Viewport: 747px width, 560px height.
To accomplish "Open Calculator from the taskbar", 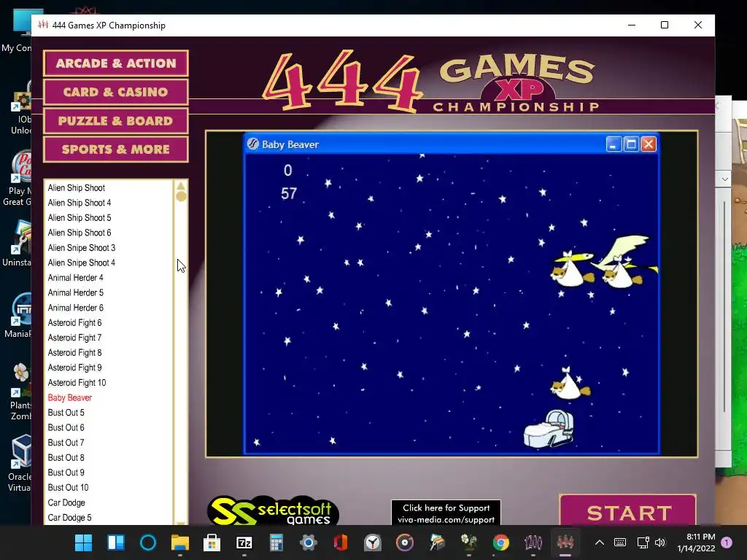I will point(276,542).
